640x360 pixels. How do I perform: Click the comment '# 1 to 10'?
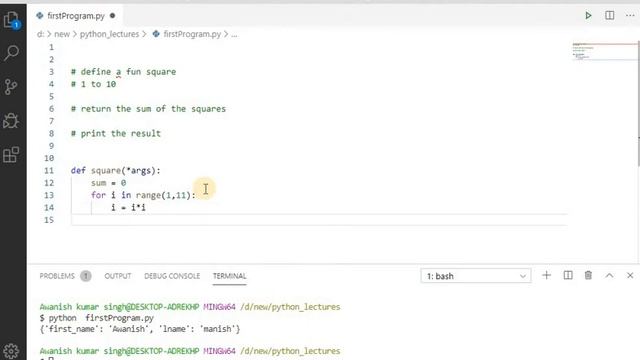click(93, 84)
